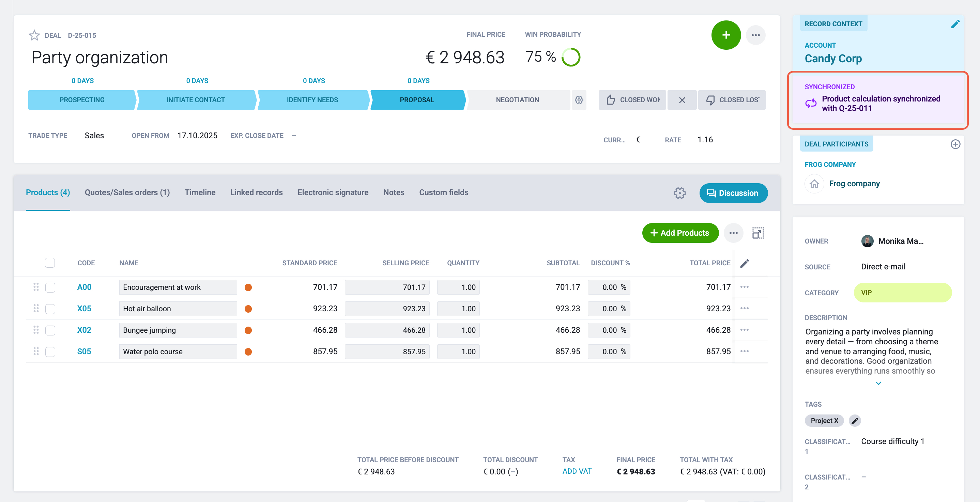Screen dimensions: 980x502
Task: Open the three-dot menu next to Add Products
Action: coord(733,233)
